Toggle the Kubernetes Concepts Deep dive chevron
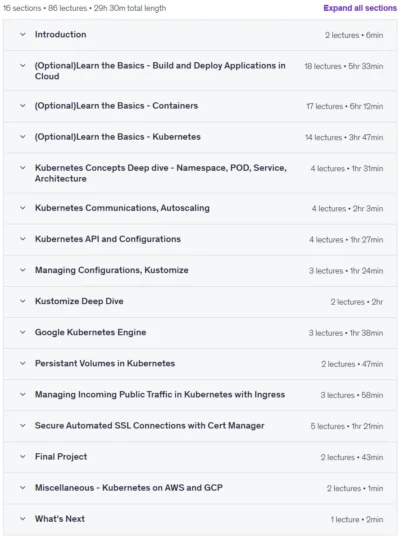This screenshot has width=400, height=538. point(23,168)
